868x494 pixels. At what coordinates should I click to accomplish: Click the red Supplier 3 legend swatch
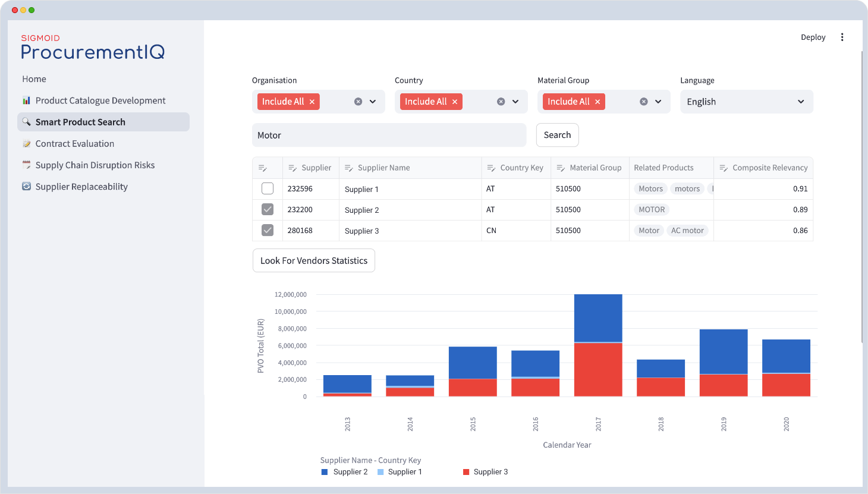(x=466, y=472)
